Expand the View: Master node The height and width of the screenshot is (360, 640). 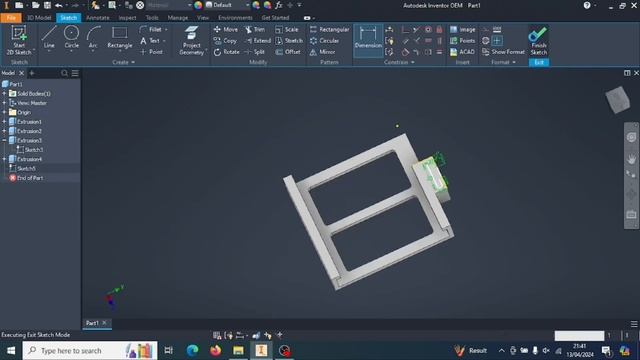4,103
